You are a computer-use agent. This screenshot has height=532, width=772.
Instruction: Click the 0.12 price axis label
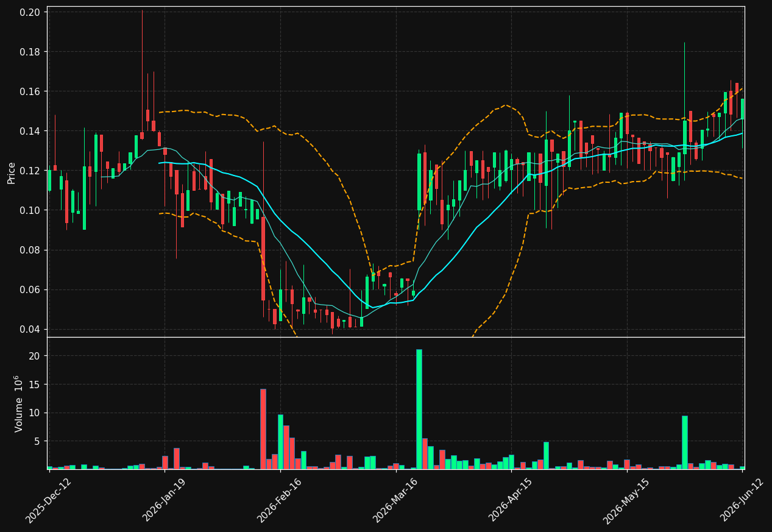tap(31, 171)
